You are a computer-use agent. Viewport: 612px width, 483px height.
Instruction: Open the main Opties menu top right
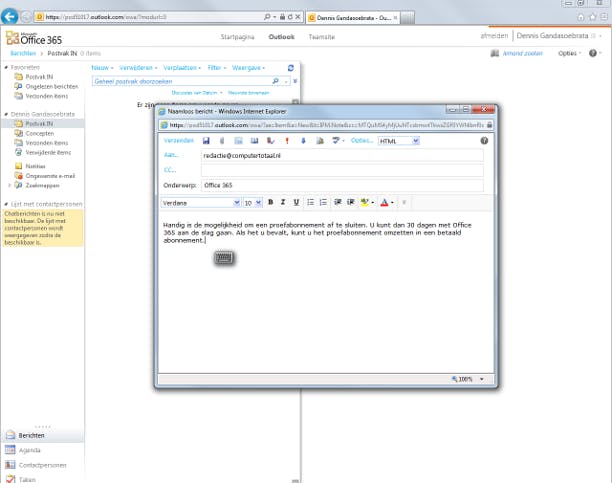[x=569, y=53]
